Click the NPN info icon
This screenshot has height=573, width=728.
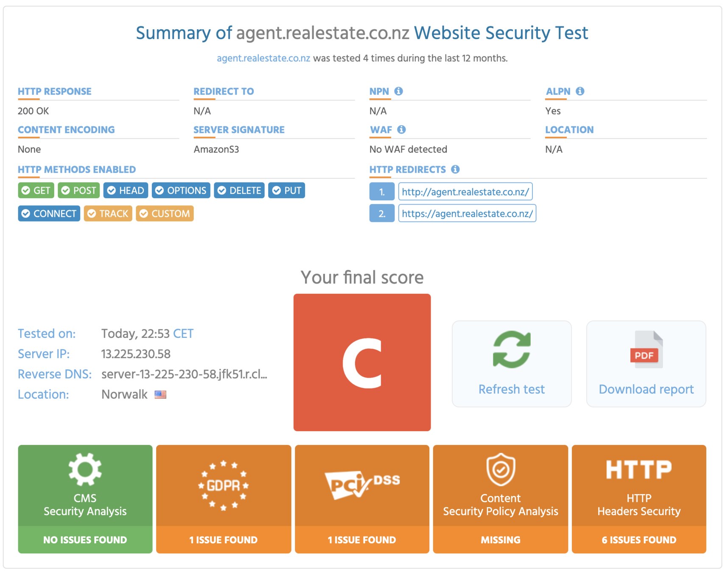point(398,91)
